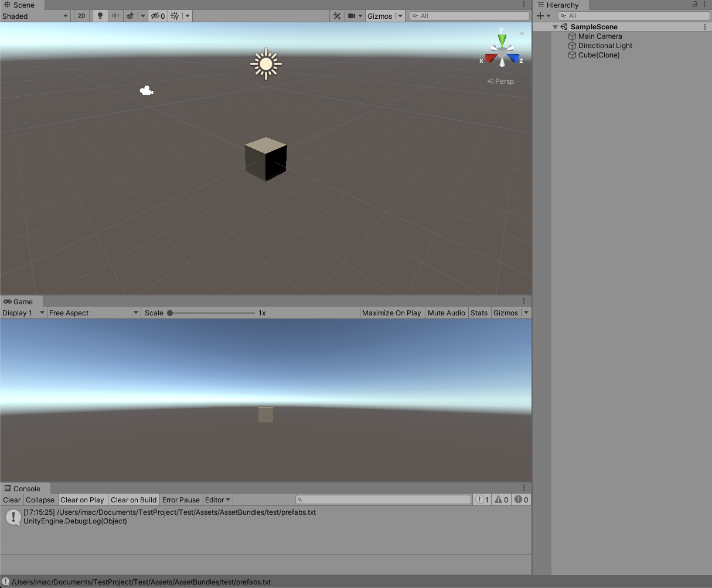Screen dimensions: 712x588
Task: Toggle error messages filter icon
Action: [521, 499]
